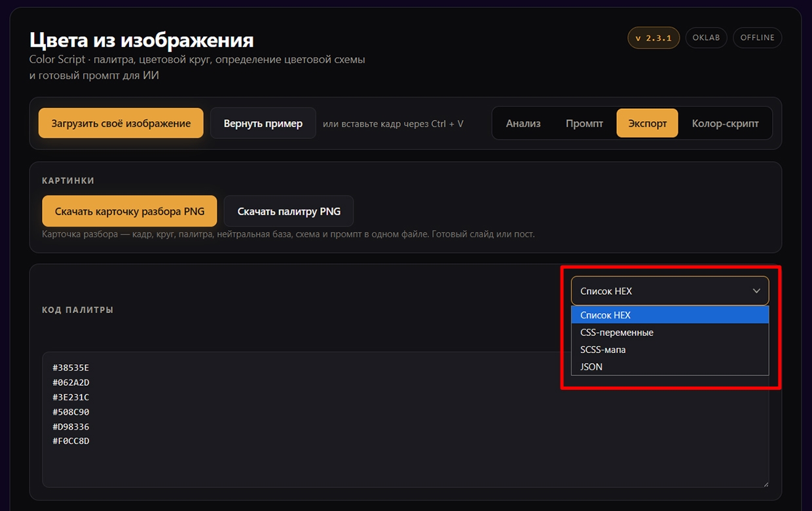
Task: Download via Скачать карточку разбора PNG
Action: [x=130, y=211]
